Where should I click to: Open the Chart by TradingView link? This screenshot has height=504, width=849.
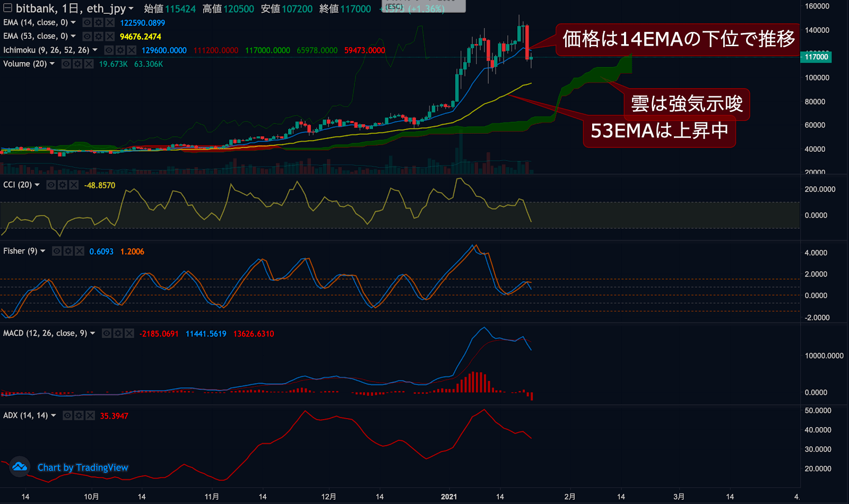pyautogui.click(x=83, y=467)
